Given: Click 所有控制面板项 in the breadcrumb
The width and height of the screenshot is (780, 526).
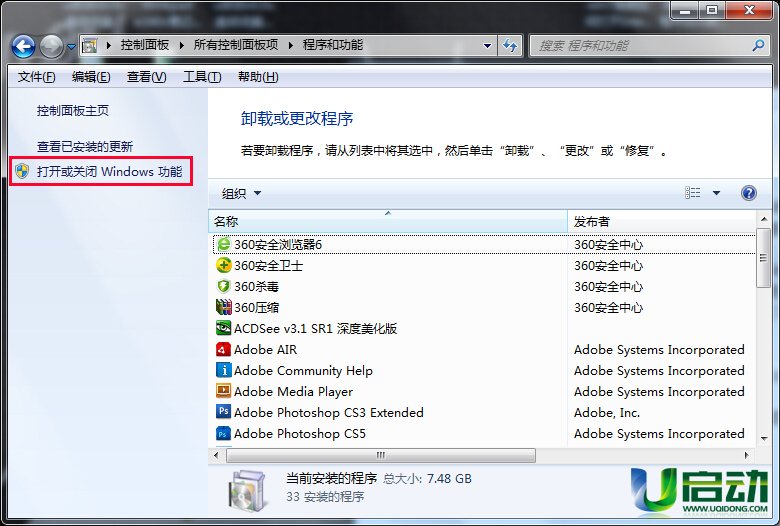Looking at the screenshot, I should point(236,45).
